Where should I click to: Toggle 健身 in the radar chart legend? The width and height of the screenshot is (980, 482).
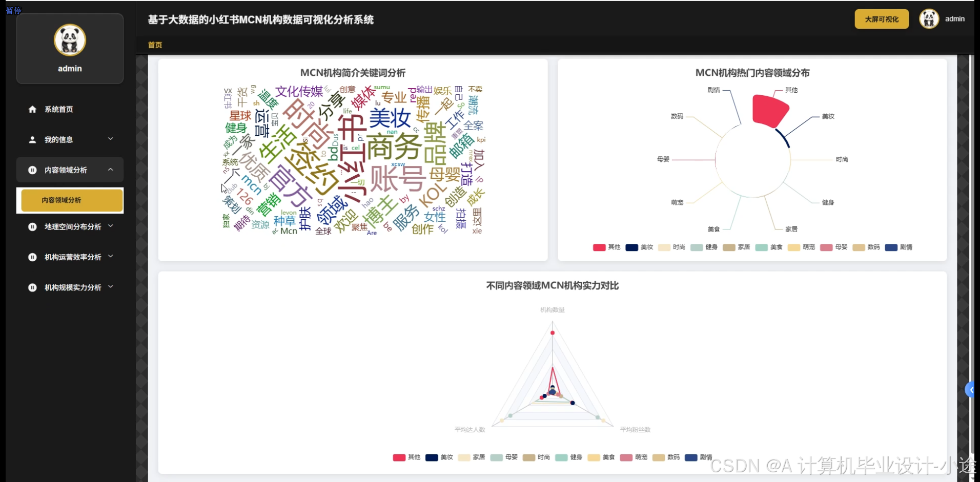[x=569, y=457]
